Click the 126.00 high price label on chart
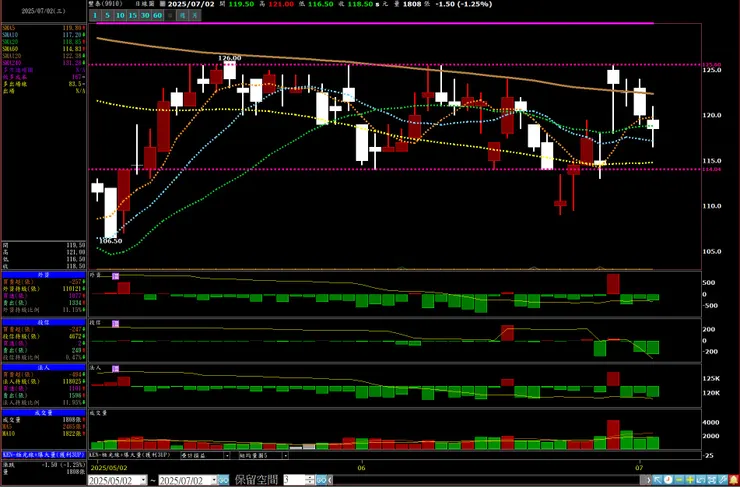This screenshot has height=487, width=740. coord(229,58)
